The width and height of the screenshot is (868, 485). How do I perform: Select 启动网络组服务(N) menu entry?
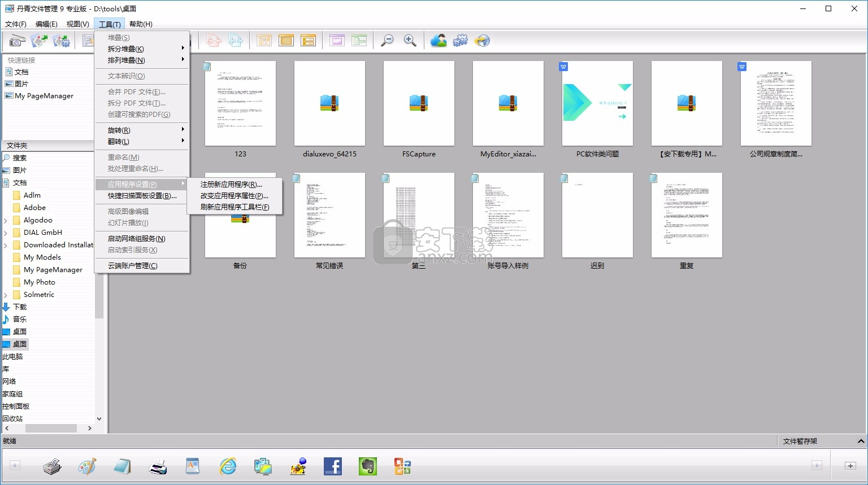(142, 238)
